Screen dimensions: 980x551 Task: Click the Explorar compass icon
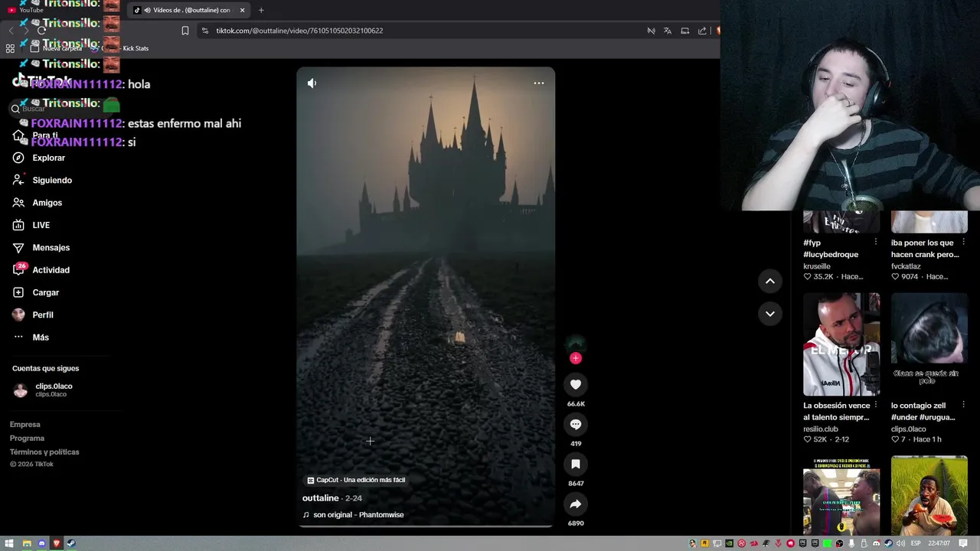click(x=18, y=158)
